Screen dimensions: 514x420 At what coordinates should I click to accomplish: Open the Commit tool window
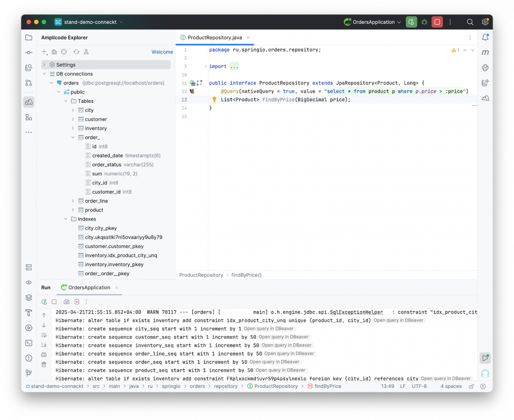point(29,53)
